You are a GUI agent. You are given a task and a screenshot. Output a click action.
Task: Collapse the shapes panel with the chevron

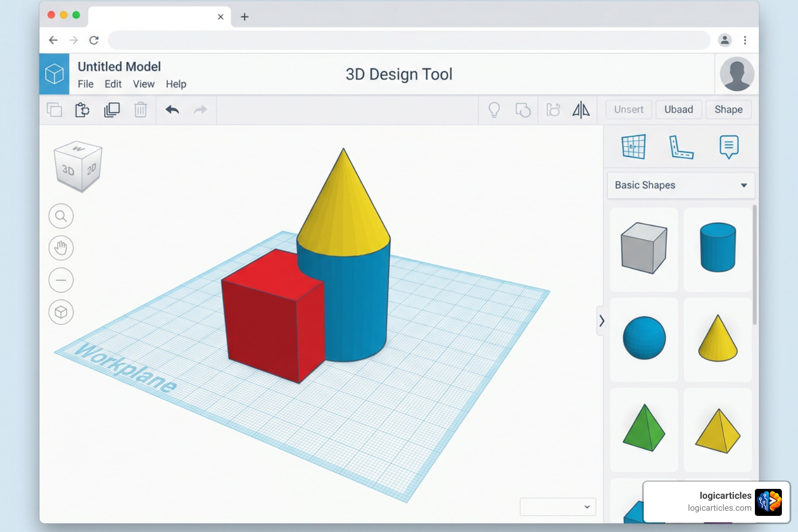point(601,321)
